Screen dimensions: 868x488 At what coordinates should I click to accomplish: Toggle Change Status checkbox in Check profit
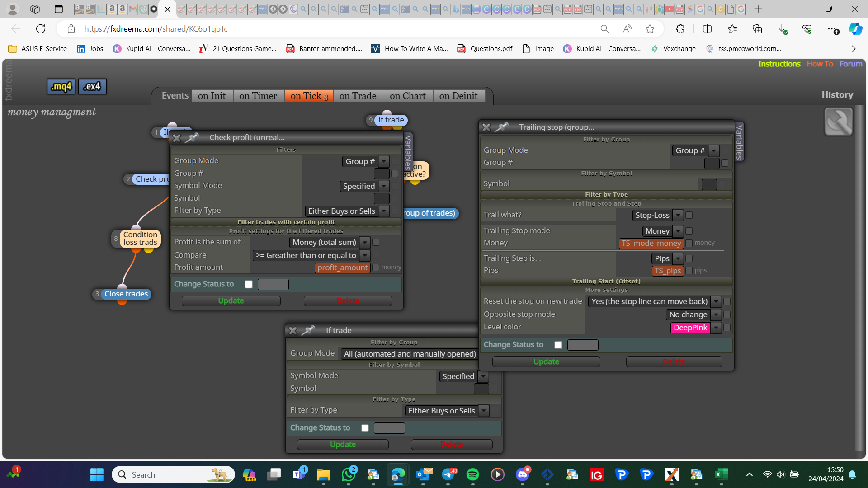249,284
